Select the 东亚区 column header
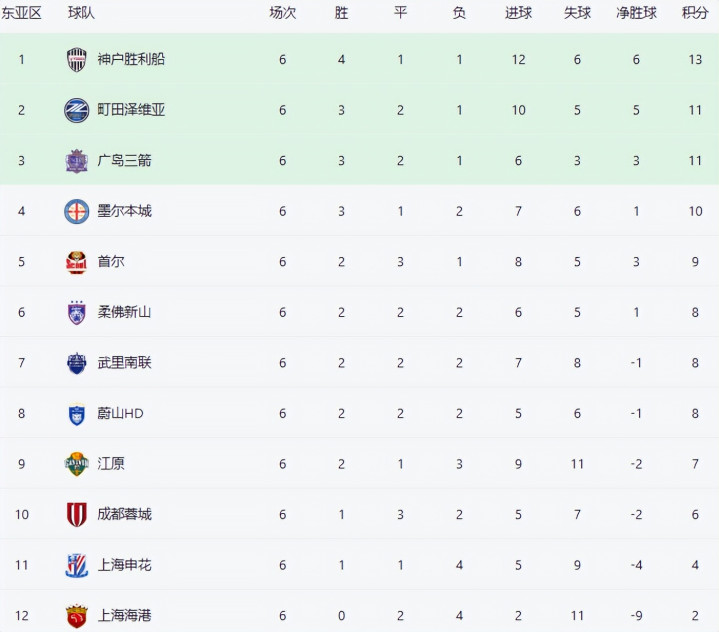This screenshot has width=719, height=632. click(21, 13)
